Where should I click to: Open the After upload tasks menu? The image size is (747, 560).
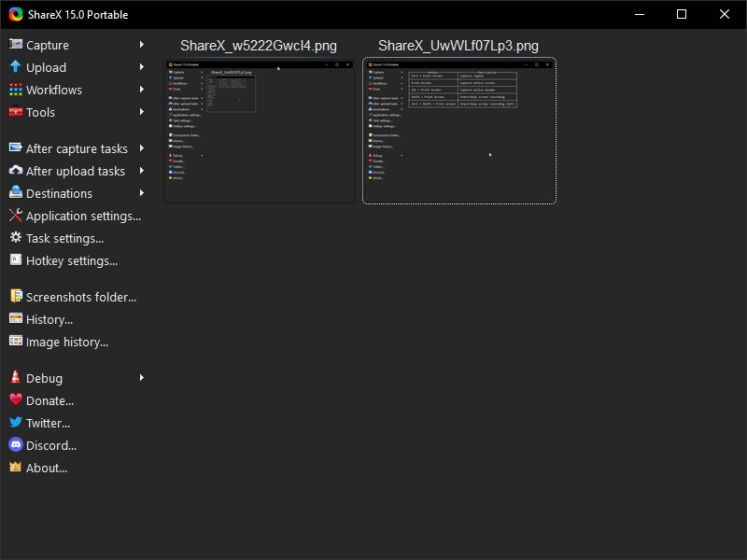75,171
